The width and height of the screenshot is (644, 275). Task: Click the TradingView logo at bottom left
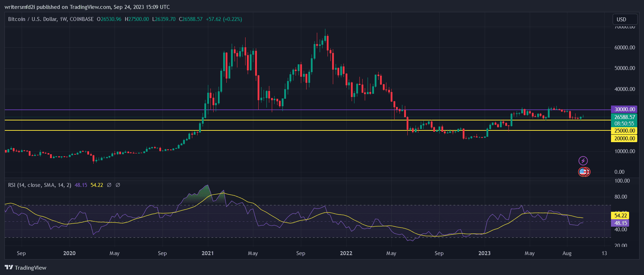(x=26, y=268)
